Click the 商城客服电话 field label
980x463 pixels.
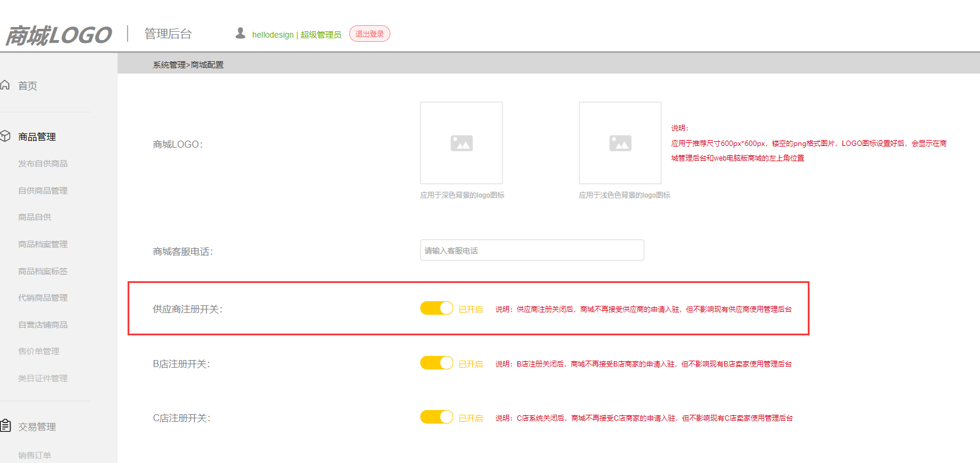(183, 252)
